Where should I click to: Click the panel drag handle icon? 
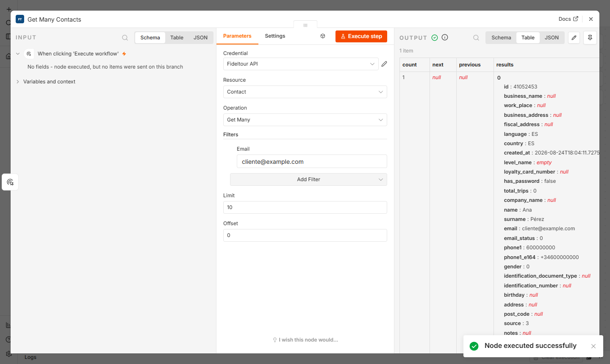pos(305,25)
